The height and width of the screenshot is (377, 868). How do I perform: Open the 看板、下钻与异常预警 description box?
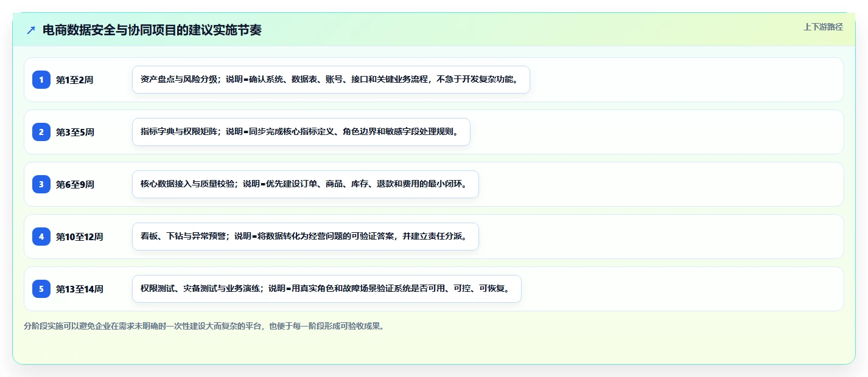pos(306,237)
